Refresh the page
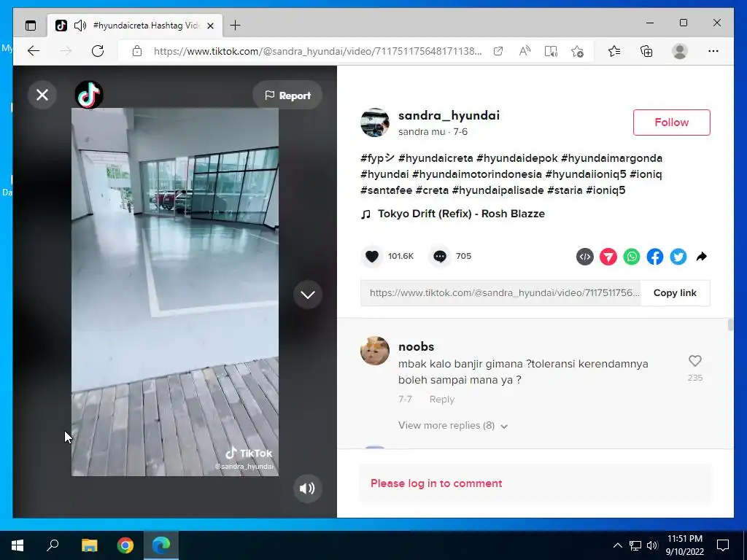The height and width of the screenshot is (560, 747). 98,51
